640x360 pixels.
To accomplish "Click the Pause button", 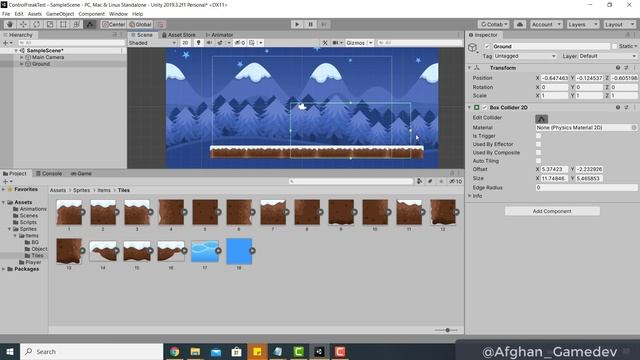I will coord(310,24).
